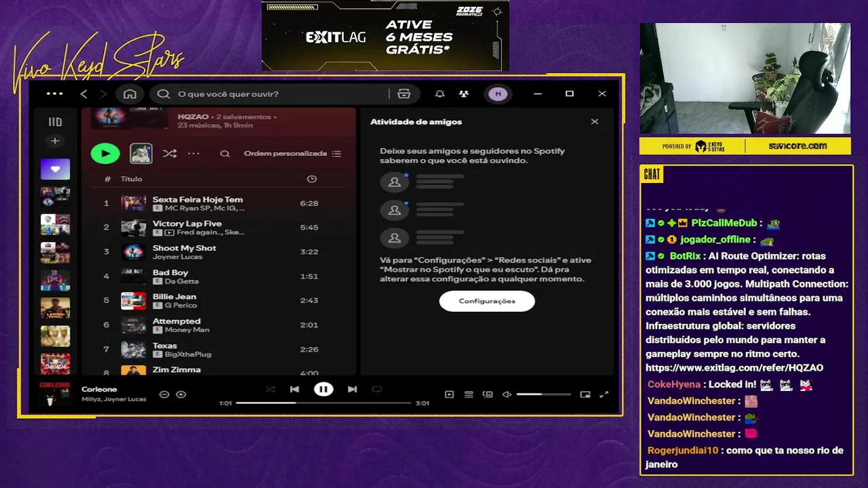Viewport: 868px width, 488px height.
Task: Skip to the next track
Action: tap(352, 389)
